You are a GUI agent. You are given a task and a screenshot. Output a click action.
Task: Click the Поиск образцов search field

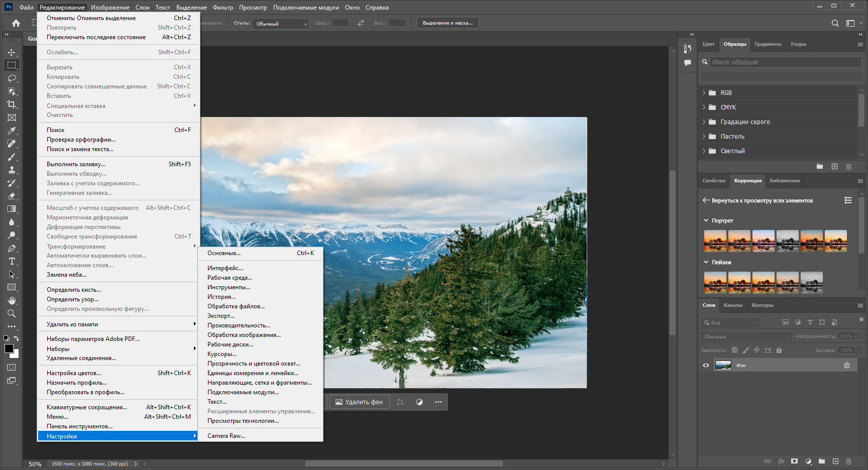pyautogui.click(x=786, y=62)
